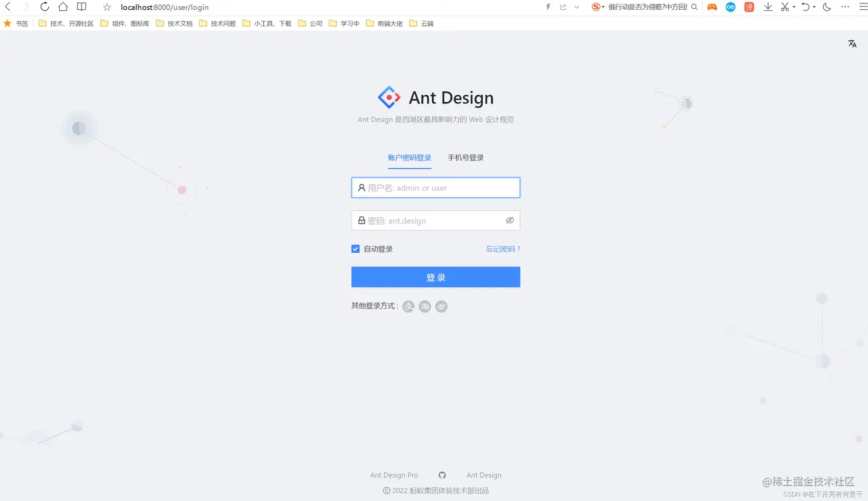The width and height of the screenshot is (868, 501).
Task: Open the downloads arrow icon
Action: pyautogui.click(x=768, y=7)
